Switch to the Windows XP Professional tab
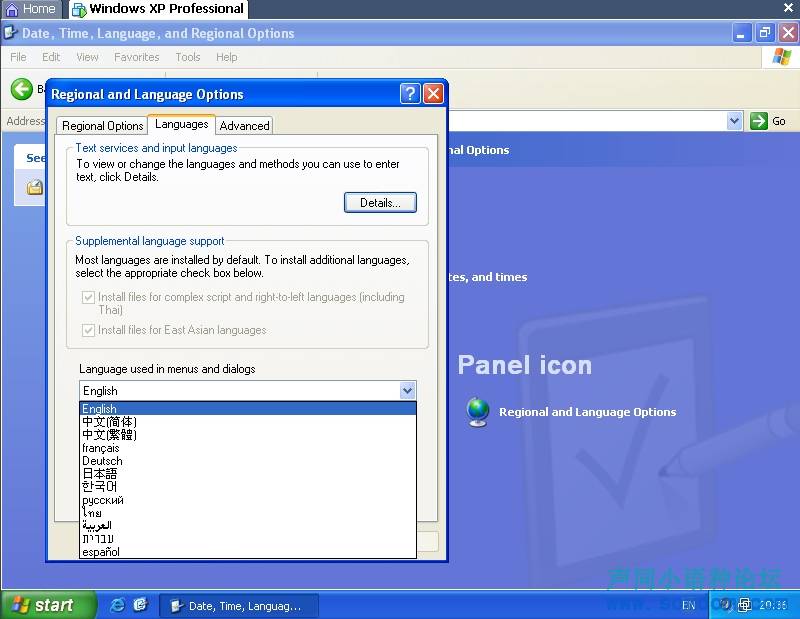This screenshot has width=800, height=619. [158, 9]
